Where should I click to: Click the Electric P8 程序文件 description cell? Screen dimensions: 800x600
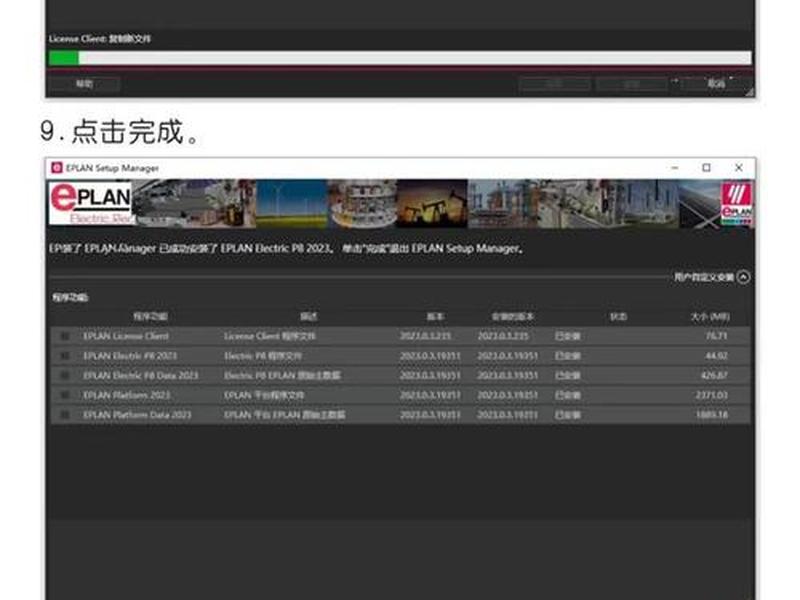263,356
